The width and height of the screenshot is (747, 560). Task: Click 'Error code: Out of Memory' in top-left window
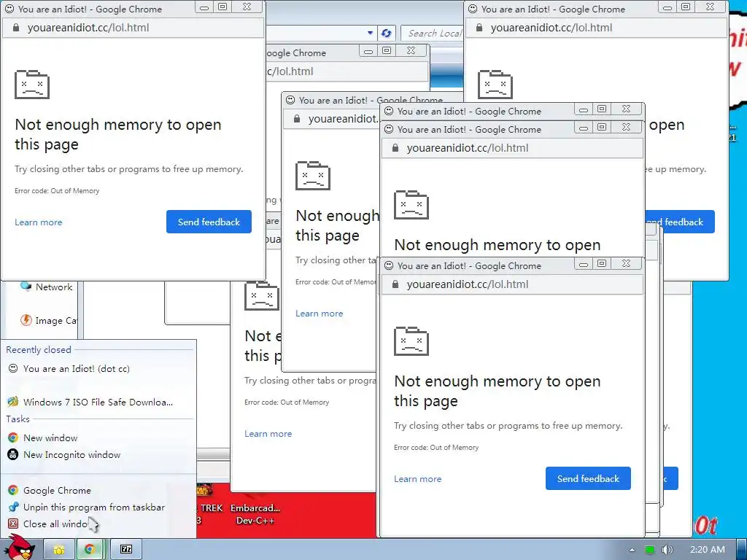(x=57, y=191)
